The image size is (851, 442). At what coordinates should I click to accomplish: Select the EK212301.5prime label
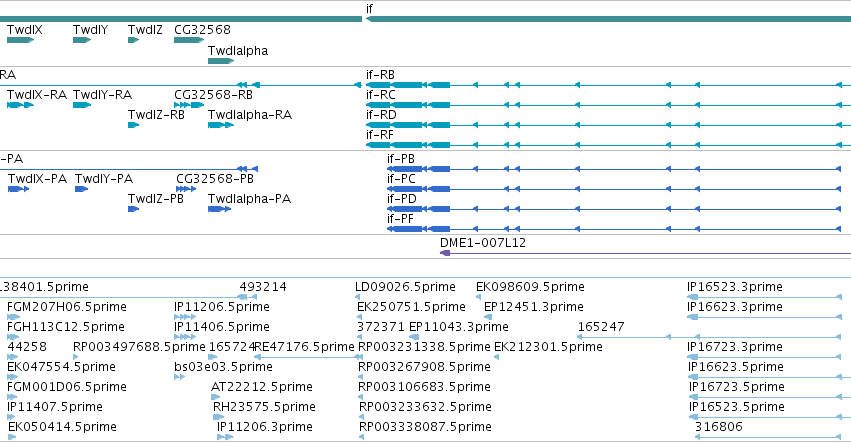548,348
